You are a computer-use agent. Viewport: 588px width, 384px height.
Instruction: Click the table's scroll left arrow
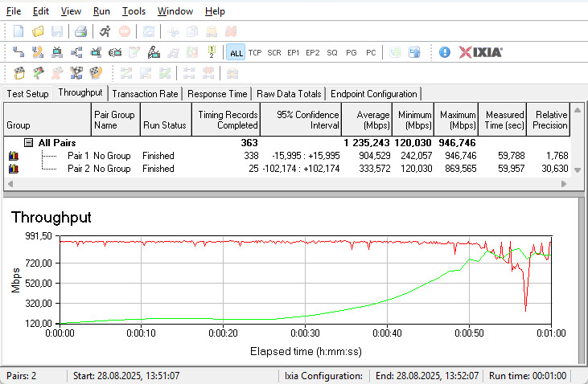10,184
